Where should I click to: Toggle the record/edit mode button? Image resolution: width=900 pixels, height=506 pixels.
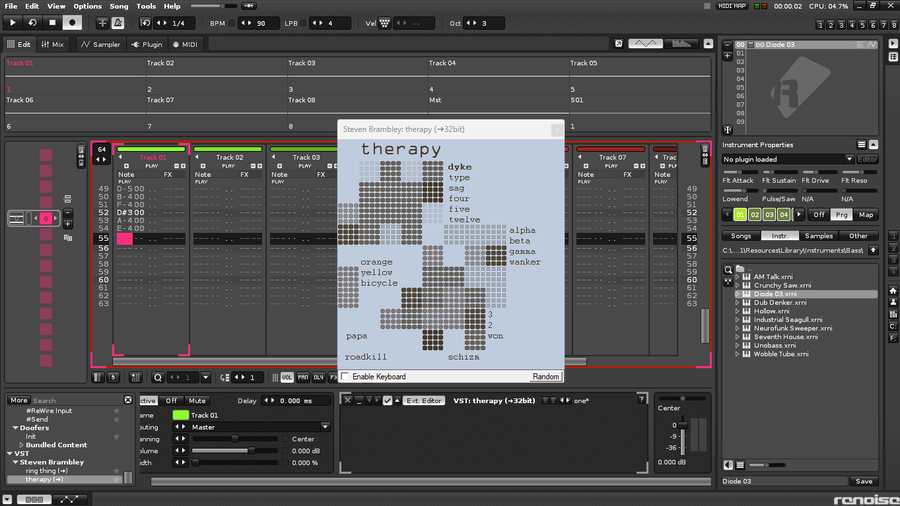point(72,23)
